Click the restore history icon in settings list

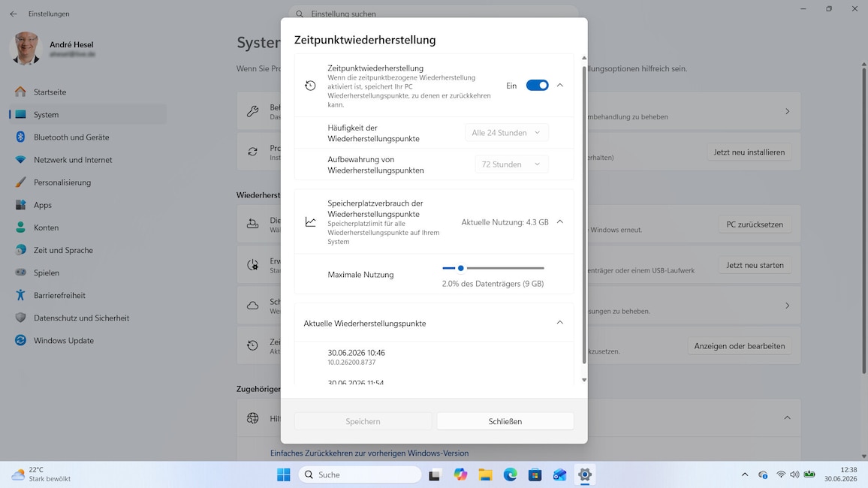click(252, 345)
